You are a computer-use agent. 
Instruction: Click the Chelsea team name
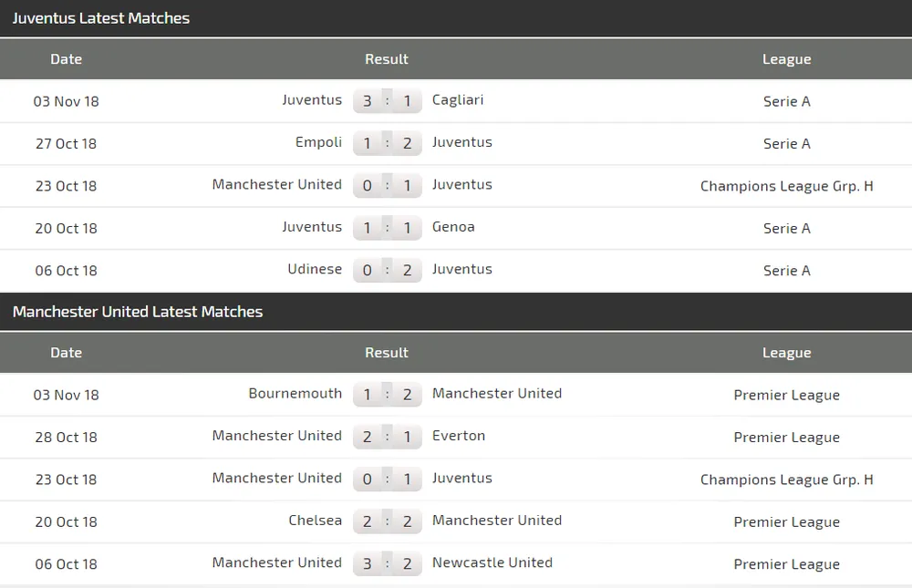(316, 521)
